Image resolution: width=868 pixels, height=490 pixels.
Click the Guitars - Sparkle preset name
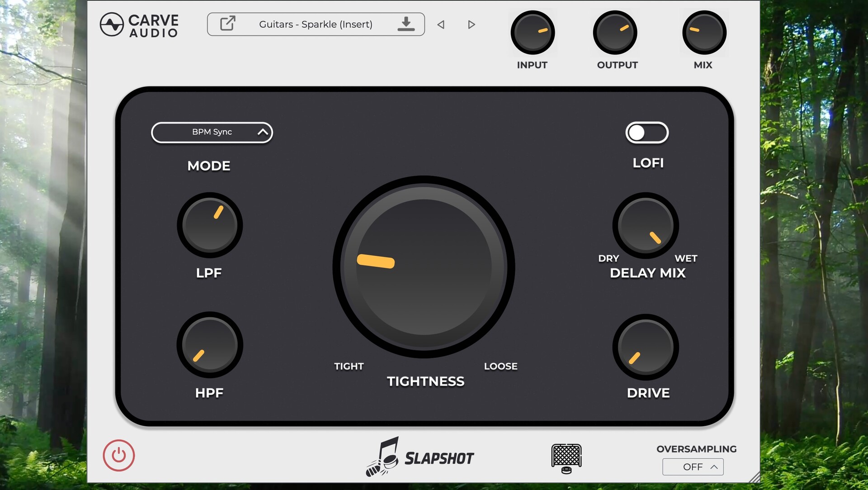click(x=316, y=24)
